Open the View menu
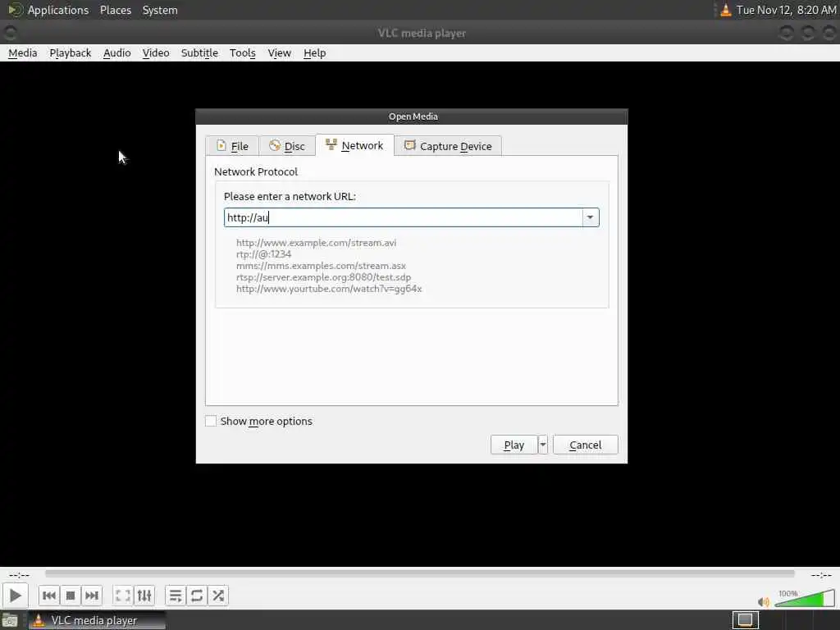The height and width of the screenshot is (630, 840). [279, 53]
